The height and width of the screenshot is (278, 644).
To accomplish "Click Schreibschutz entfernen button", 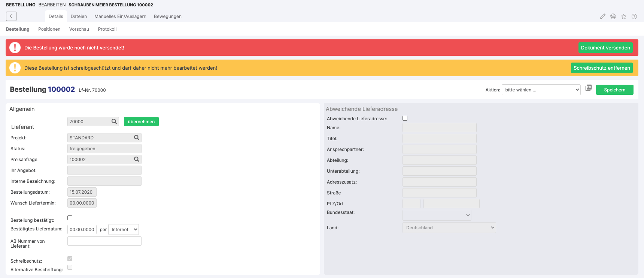I will [601, 68].
